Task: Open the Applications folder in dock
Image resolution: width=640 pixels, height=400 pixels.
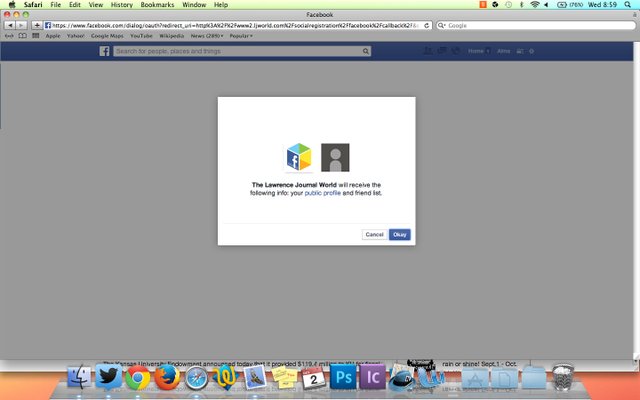Action: pos(475,378)
